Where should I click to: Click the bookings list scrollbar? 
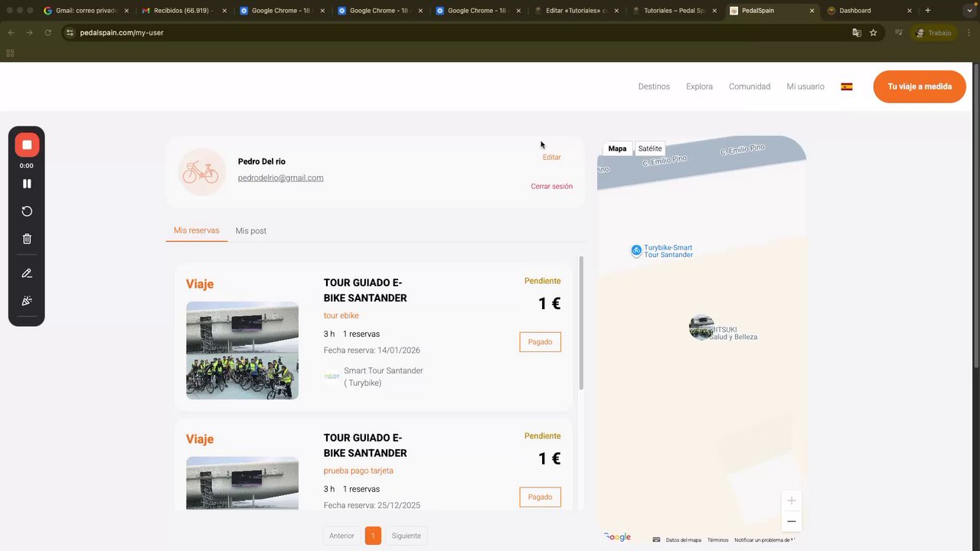click(581, 323)
